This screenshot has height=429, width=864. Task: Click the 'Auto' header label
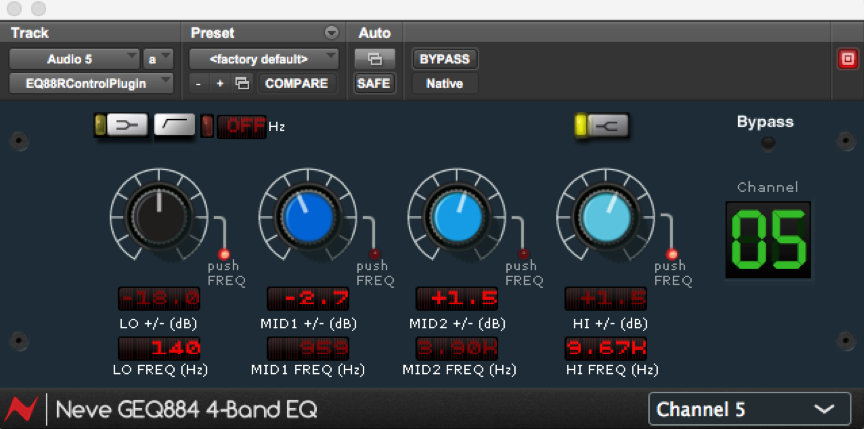(374, 33)
